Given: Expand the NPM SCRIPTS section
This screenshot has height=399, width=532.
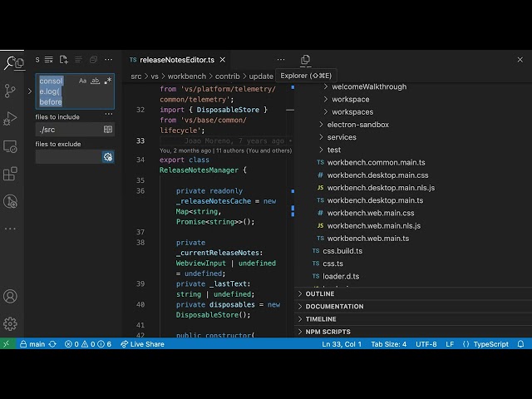Looking at the screenshot, I should (x=328, y=332).
